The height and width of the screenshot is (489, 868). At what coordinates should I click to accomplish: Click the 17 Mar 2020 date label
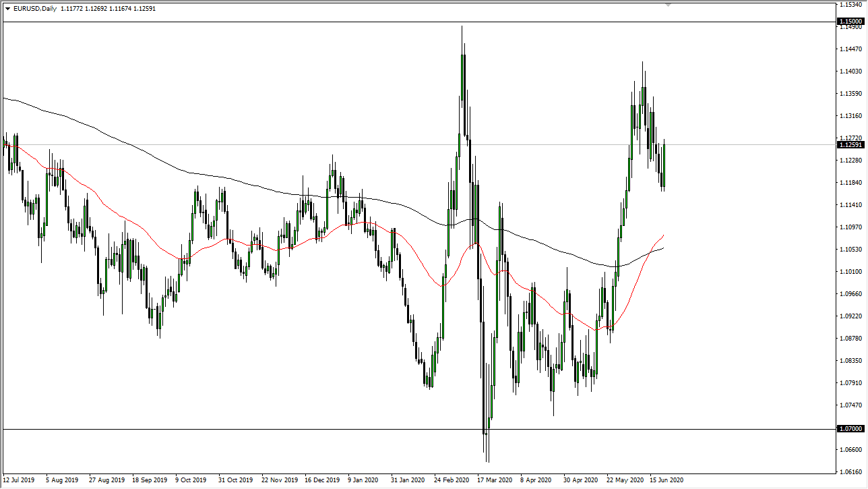pos(494,480)
